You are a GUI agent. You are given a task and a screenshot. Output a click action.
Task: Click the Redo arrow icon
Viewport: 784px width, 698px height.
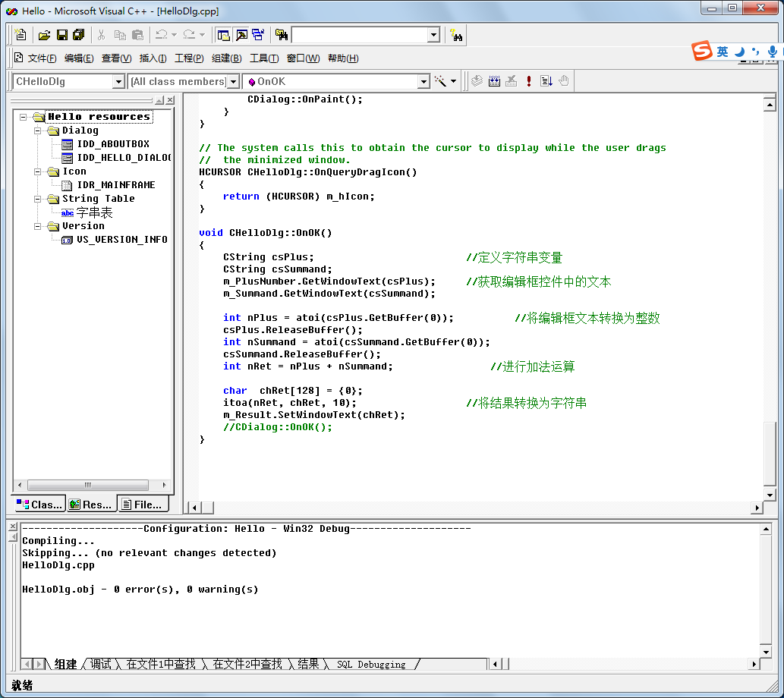click(189, 35)
